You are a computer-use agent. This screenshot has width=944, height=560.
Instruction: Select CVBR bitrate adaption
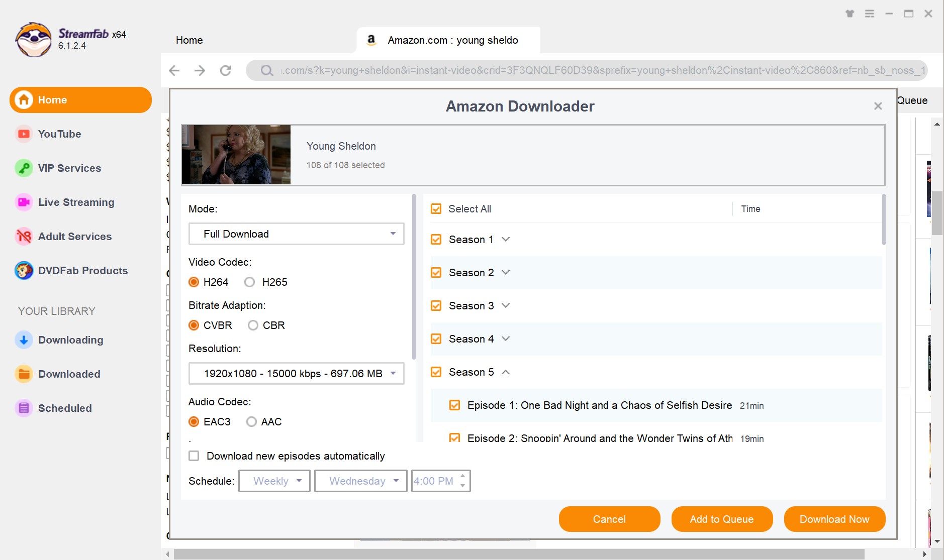[x=194, y=325]
